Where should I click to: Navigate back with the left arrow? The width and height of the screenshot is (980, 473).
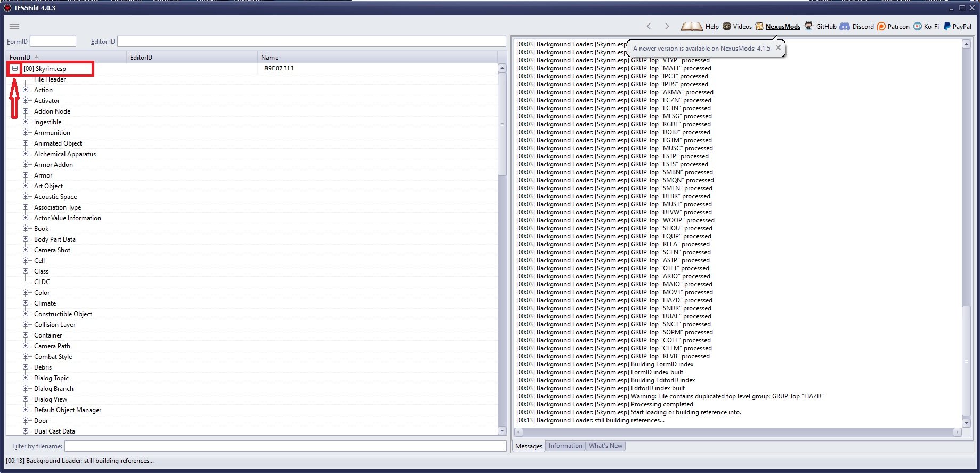point(649,26)
